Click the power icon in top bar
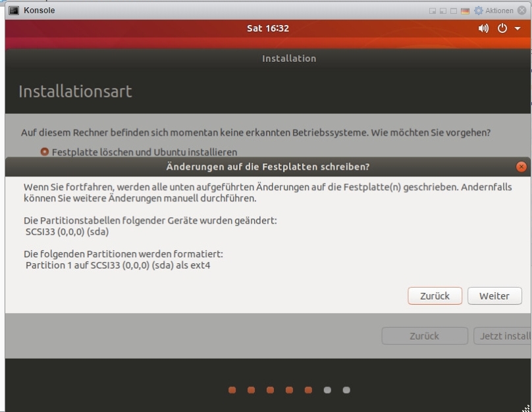Viewport: 532px width, 412px height. pos(502,28)
